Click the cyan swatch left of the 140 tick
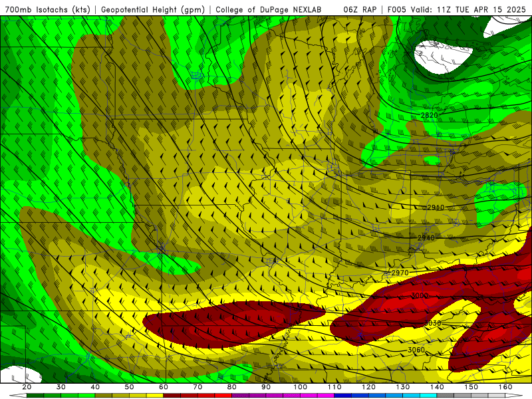 (x=428, y=396)
